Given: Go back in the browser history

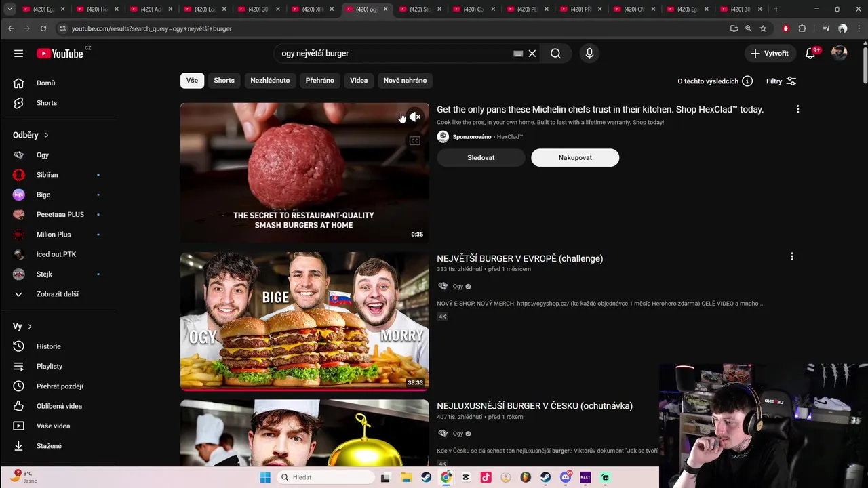Looking at the screenshot, I should click(x=11, y=28).
